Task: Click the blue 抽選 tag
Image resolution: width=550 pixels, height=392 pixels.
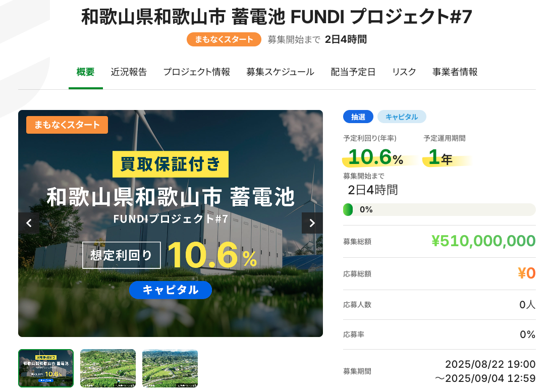Action: coord(358,117)
